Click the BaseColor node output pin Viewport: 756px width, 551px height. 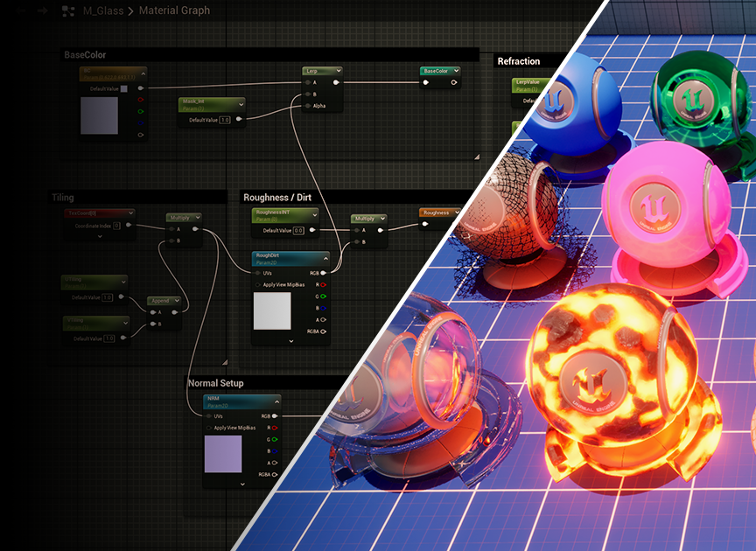[x=454, y=82]
